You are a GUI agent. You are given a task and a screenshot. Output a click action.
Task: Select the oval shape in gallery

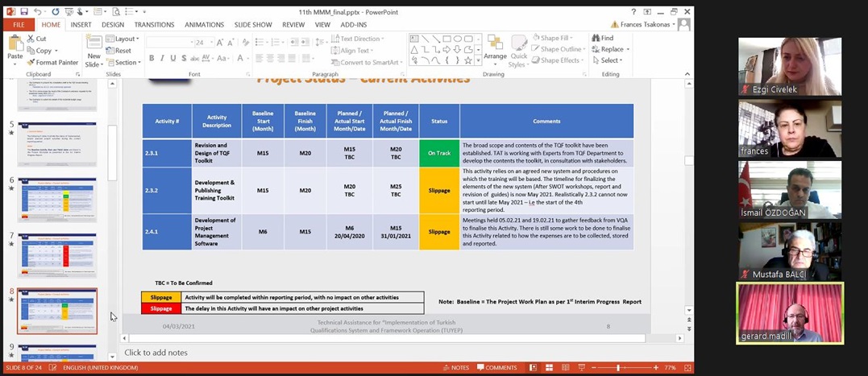tap(458, 39)
